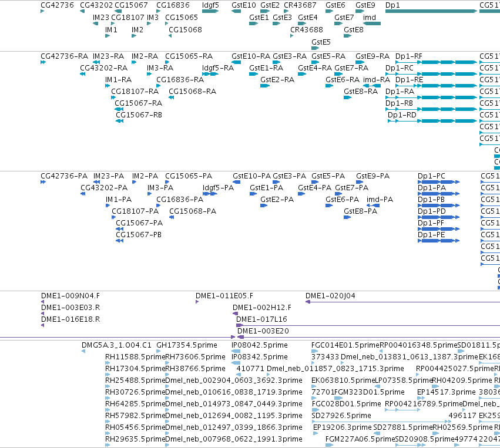Viewport: 500px width, 448px height.
Task: Click the GH17354.5prime EST label
Action: tap(186, 345)
